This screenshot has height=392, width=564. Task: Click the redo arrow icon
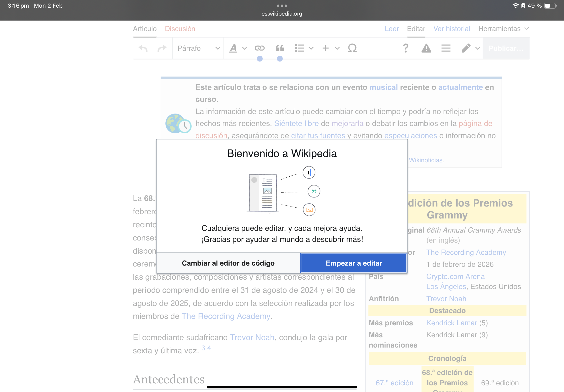point(162,48)
